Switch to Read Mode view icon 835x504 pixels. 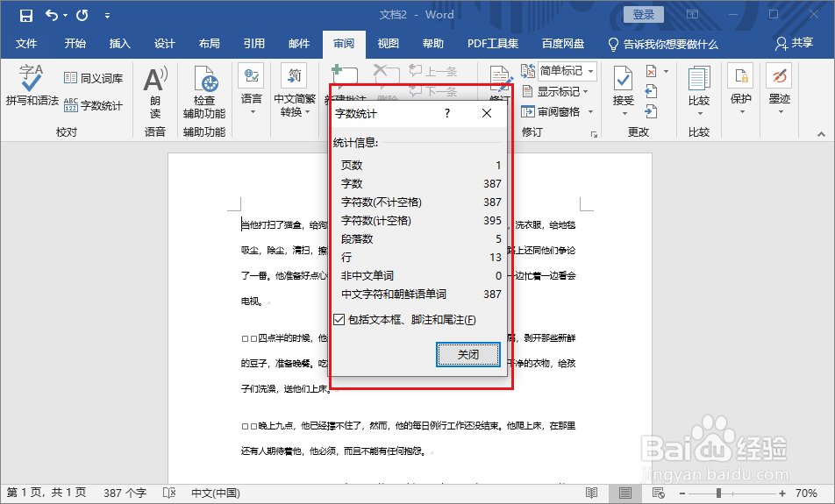point(591,493)
